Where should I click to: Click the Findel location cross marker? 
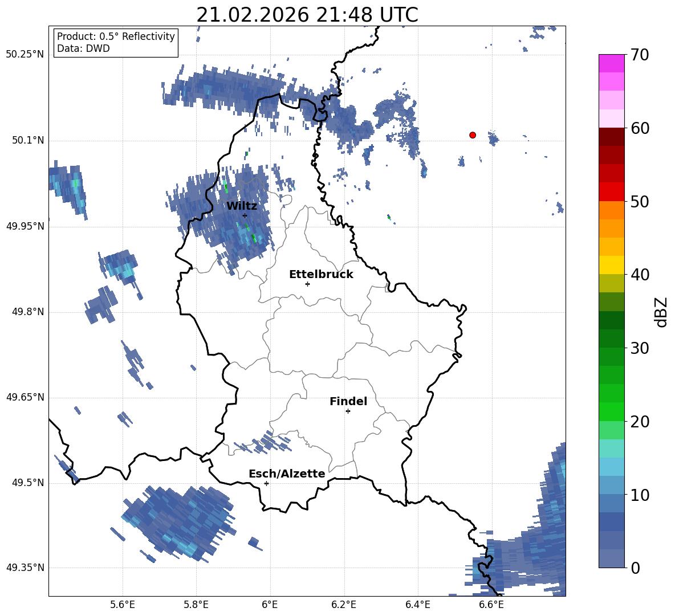click(348, 411)
